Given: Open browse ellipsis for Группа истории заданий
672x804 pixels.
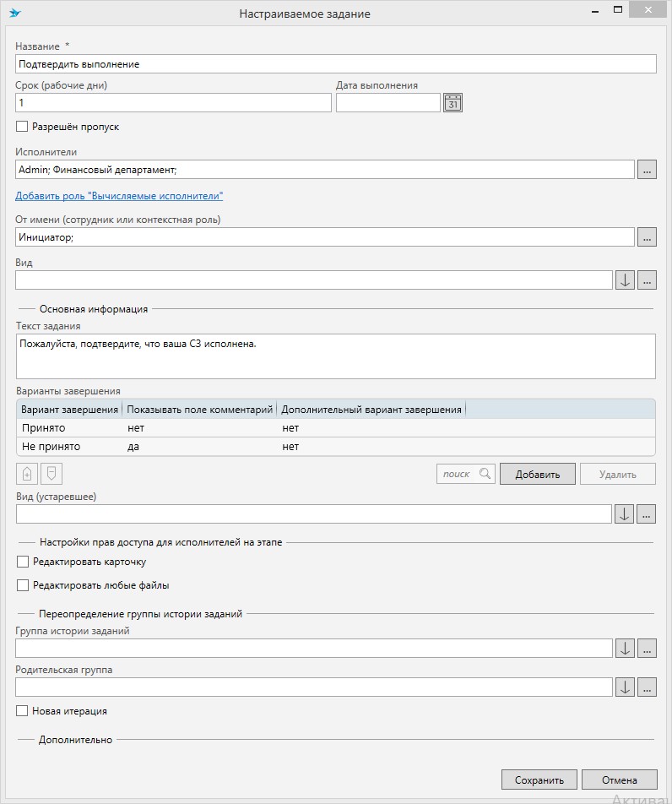Looking at the screenshot, I should click(x=647, y=648).
